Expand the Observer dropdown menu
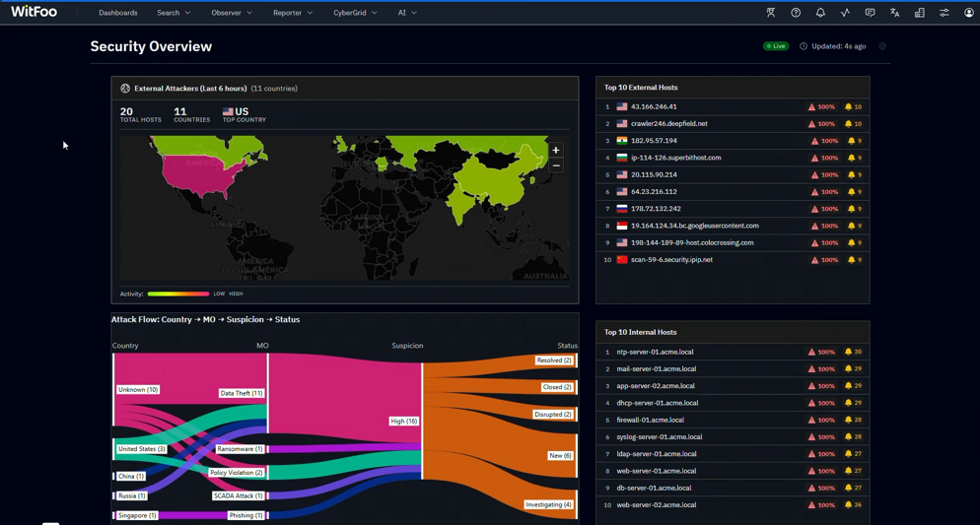The image size is (980, 525). 232,13
